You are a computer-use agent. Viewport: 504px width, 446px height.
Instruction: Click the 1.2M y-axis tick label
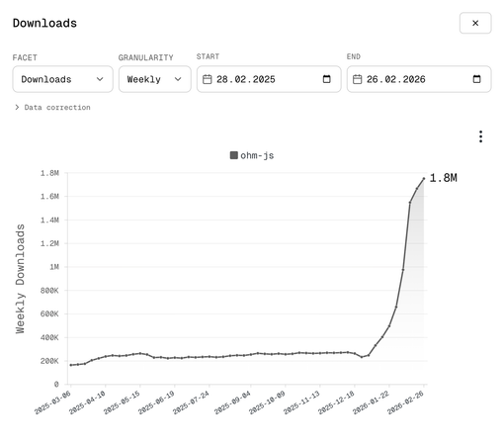[49, 243]
